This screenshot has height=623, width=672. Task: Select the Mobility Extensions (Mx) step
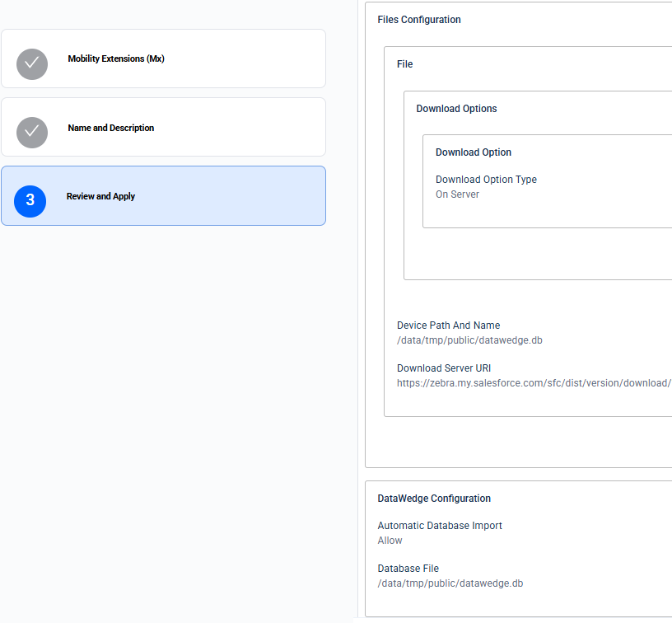click(165, 59)
